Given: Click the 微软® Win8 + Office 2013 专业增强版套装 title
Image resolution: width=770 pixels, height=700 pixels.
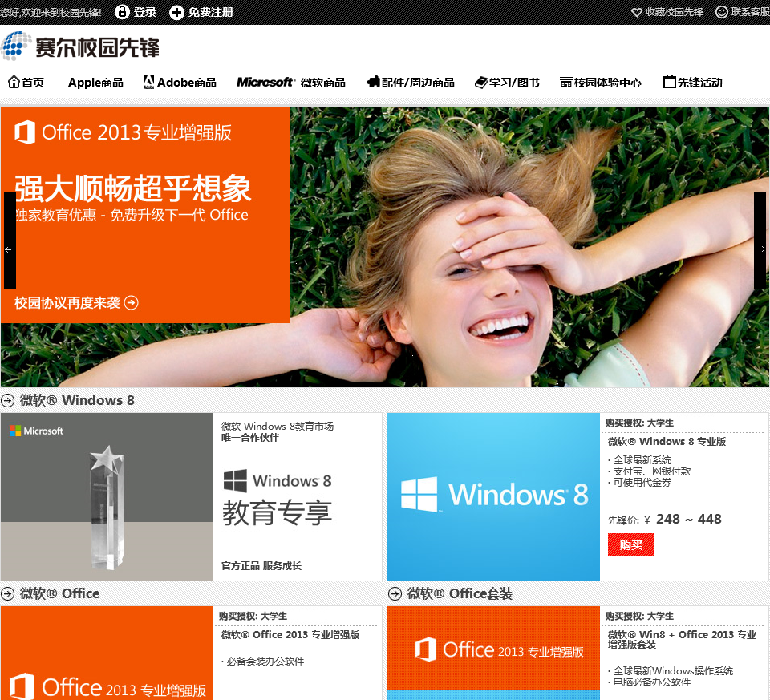Looking at the screenshot, I should click(x=682, y=639).
